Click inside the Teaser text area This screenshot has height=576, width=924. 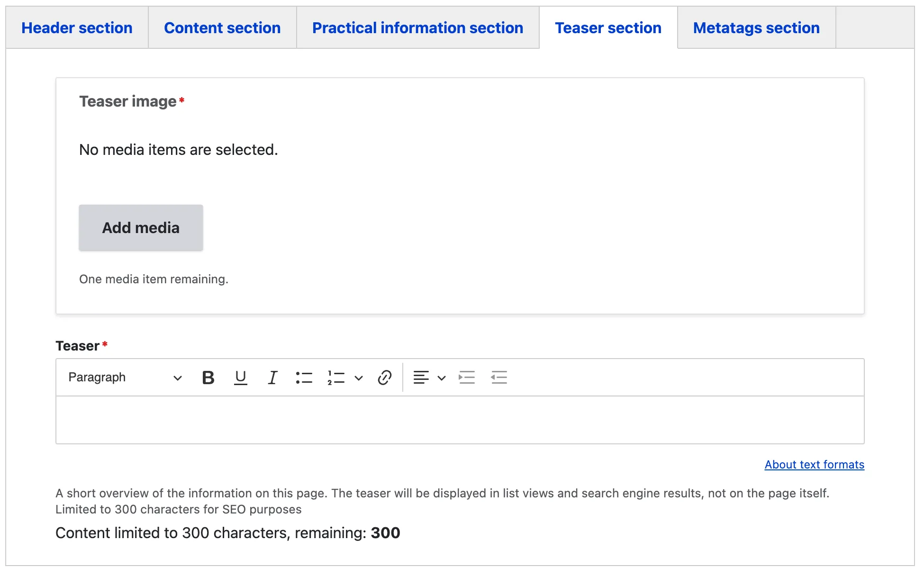pos(460,420)
